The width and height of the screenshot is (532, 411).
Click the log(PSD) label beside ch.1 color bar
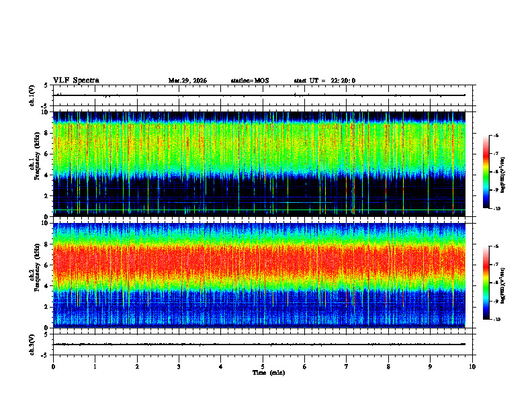point(503,175)
